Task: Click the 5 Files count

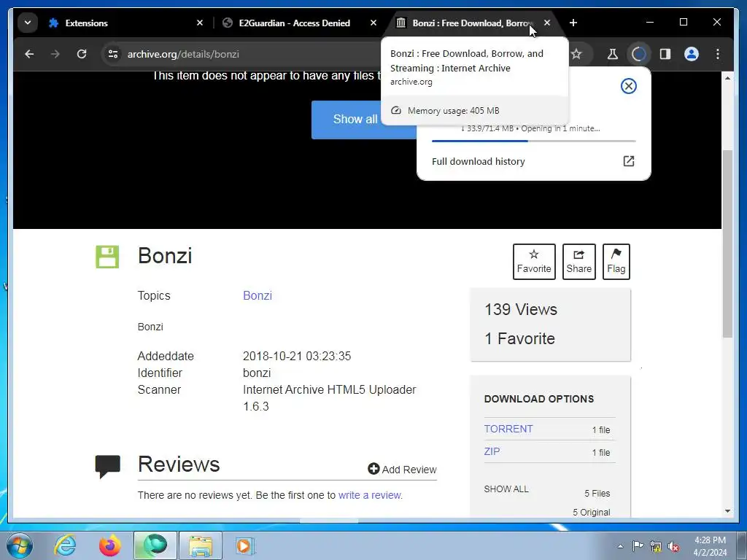Action: pyautogui.click(x=597, y=494)
